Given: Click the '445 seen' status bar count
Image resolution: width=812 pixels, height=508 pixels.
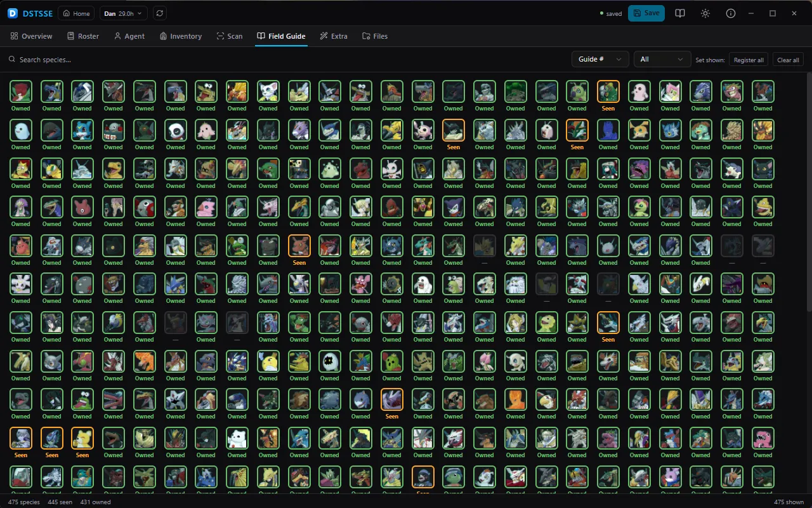Looking at the screenshot, I should tap(60, 502).
